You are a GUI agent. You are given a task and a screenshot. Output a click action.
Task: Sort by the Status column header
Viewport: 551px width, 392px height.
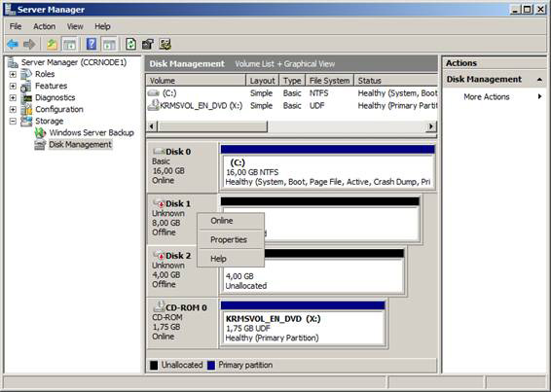pyautogui.click(x=395, y=81)
